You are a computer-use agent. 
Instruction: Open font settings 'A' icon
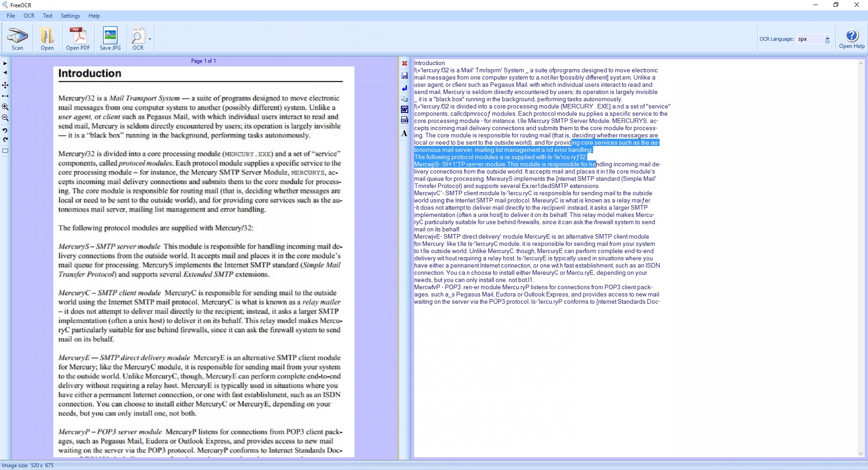point(405,133)
